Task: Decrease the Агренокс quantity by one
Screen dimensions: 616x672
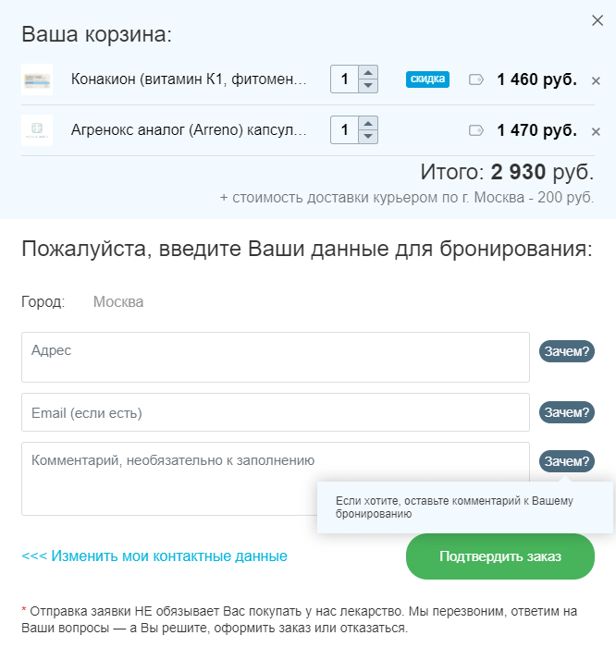Action: (368, 137)
